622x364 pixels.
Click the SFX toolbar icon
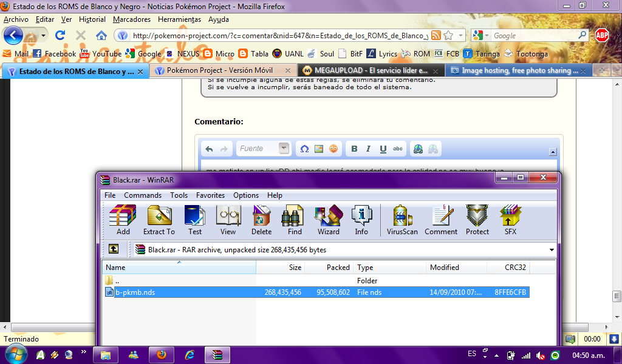(x=510, y=220)
